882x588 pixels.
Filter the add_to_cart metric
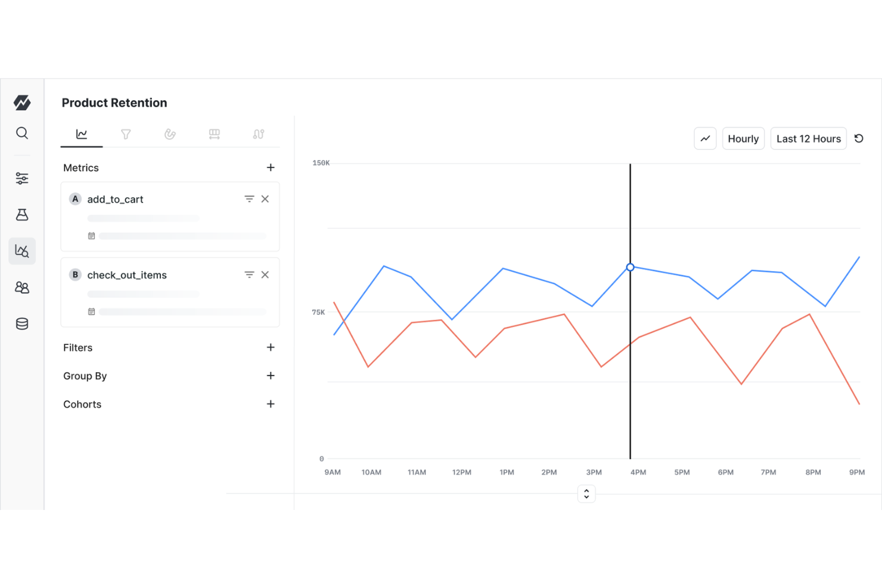[x=249, y=199]
